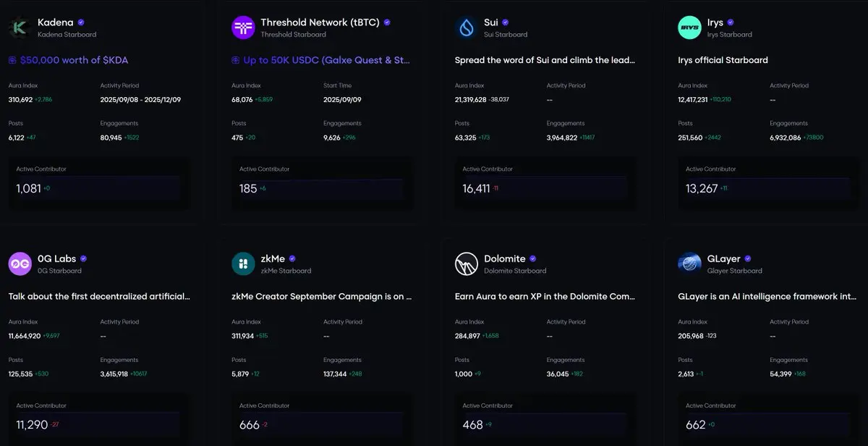
Task: Click the Irys green logo
Action: click(x=689, y=28)
